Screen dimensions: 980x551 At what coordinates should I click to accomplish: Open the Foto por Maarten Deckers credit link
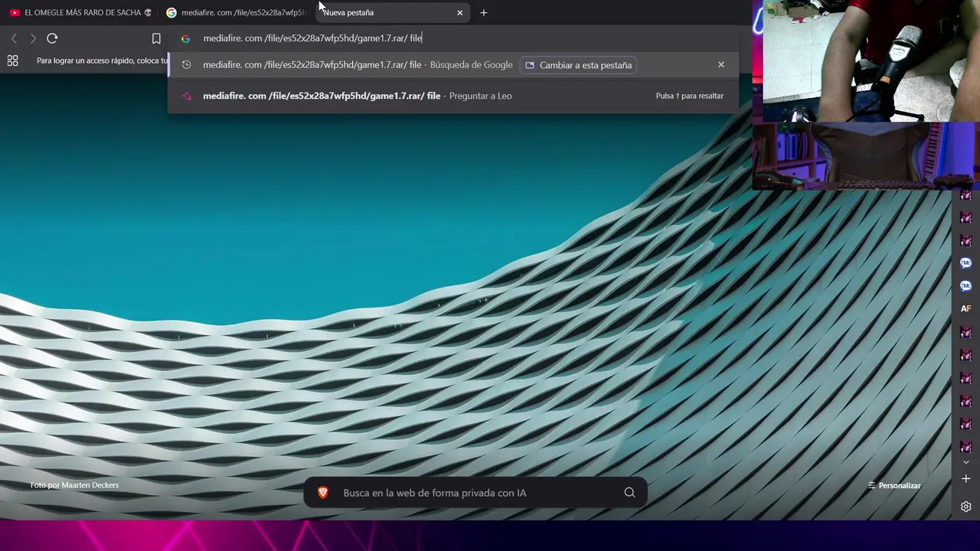click(74, 485)
